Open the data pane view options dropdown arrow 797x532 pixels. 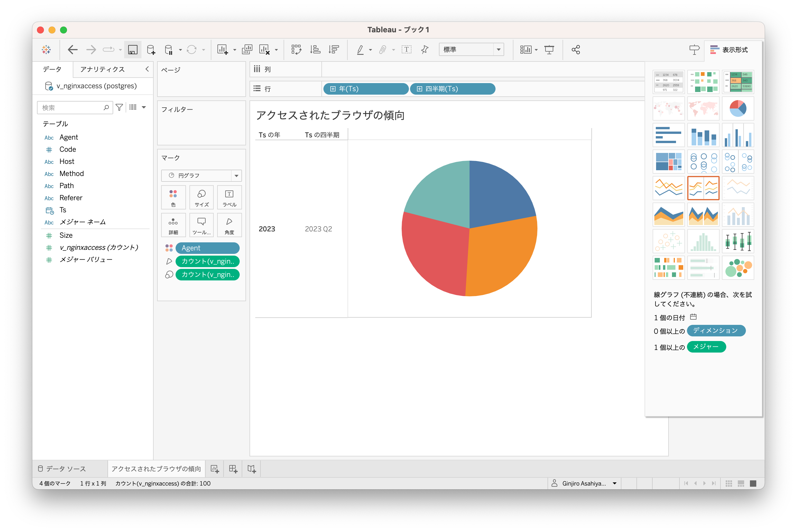[x=144, y=108]
